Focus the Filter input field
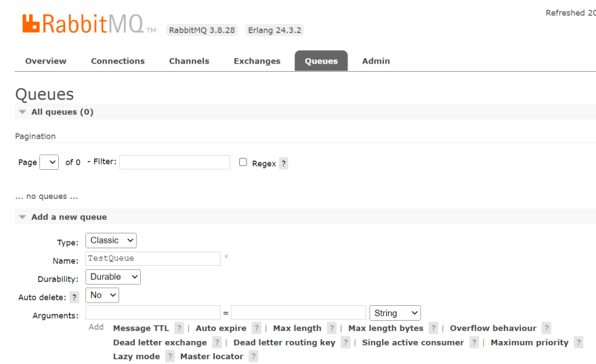The image size is (596, 364). tap(175, 162)
